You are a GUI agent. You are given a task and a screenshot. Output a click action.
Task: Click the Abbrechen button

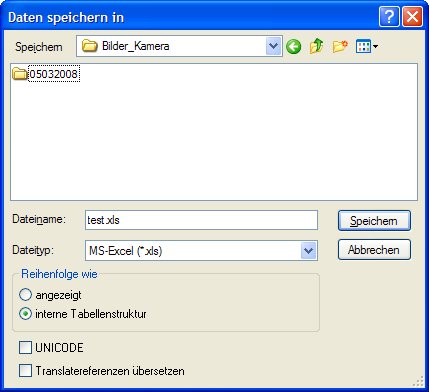pos(374,250)
